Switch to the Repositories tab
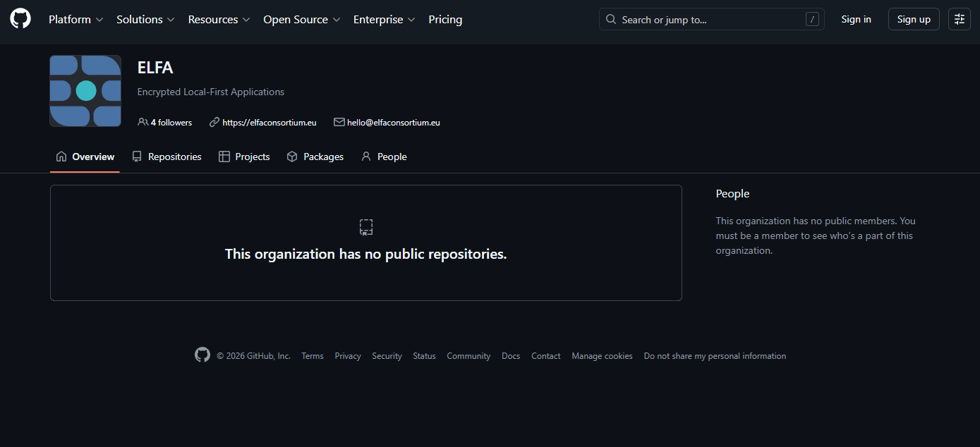The width and height of the screenshot is (980, 447). [167, 157]
